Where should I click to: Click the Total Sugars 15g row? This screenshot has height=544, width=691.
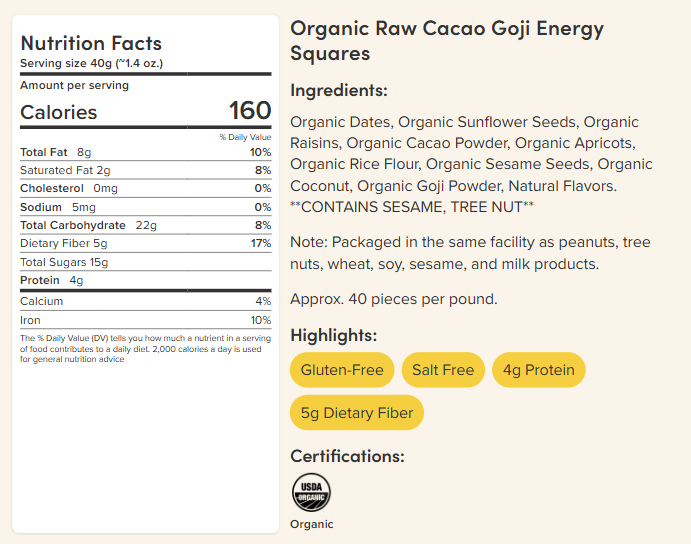coord(145,262)
